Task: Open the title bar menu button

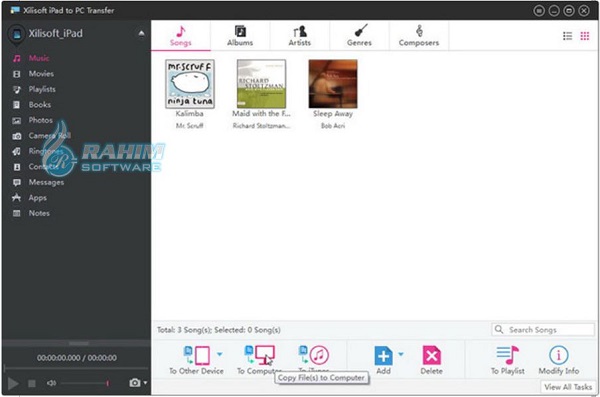Action: point(539,11)
